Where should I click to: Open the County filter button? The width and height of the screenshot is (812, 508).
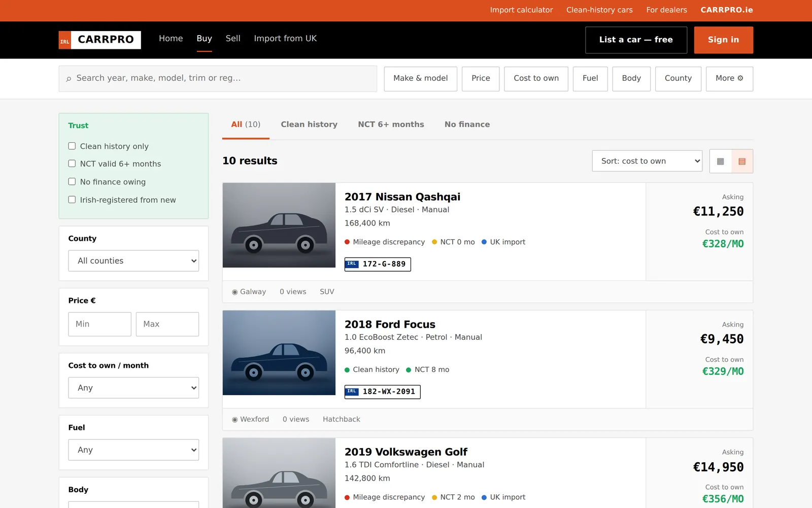[x=678, y=79]
